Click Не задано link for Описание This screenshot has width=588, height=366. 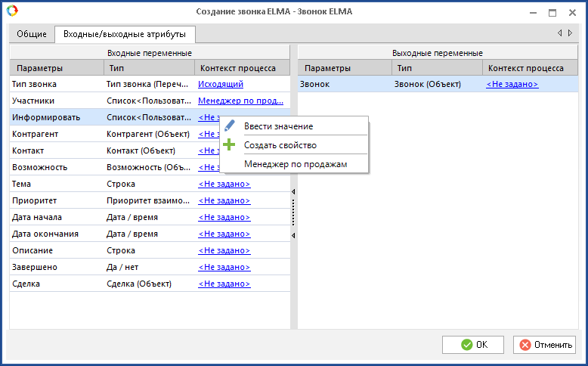(x=224, y=250)
